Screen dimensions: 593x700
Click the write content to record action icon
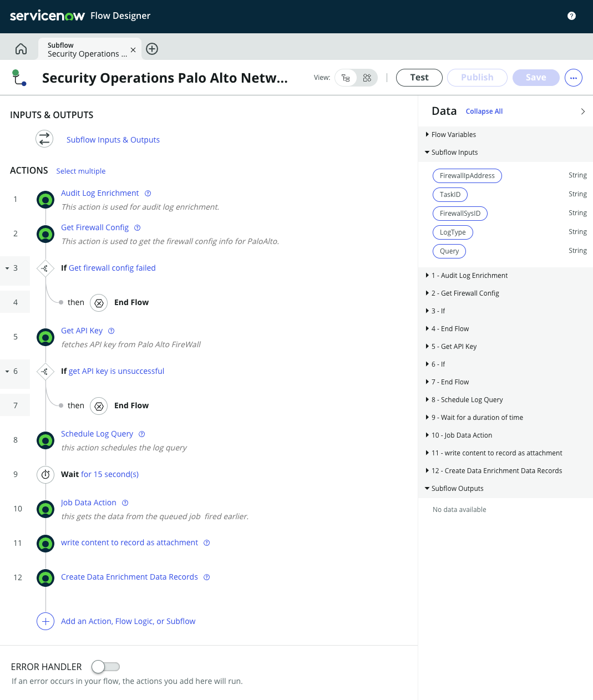pos(45,544)
